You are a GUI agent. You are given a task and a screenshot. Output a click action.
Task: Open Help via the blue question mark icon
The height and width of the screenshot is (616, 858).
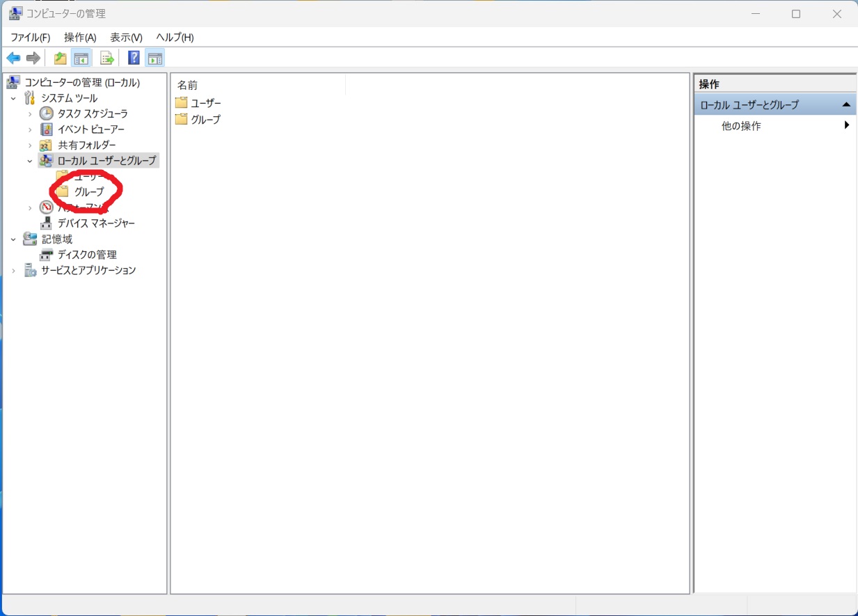click(134, 58)
